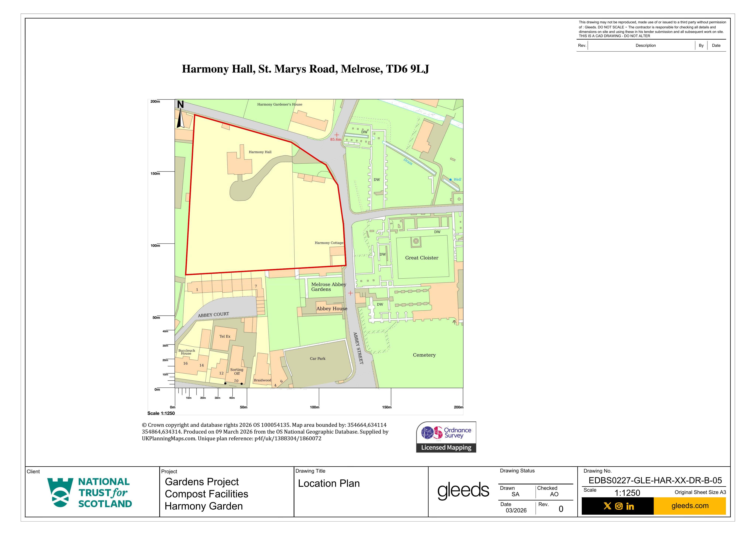756x535 pixels.
Task: Visit the gleeds.com link
Action: (x=690, y=506)
